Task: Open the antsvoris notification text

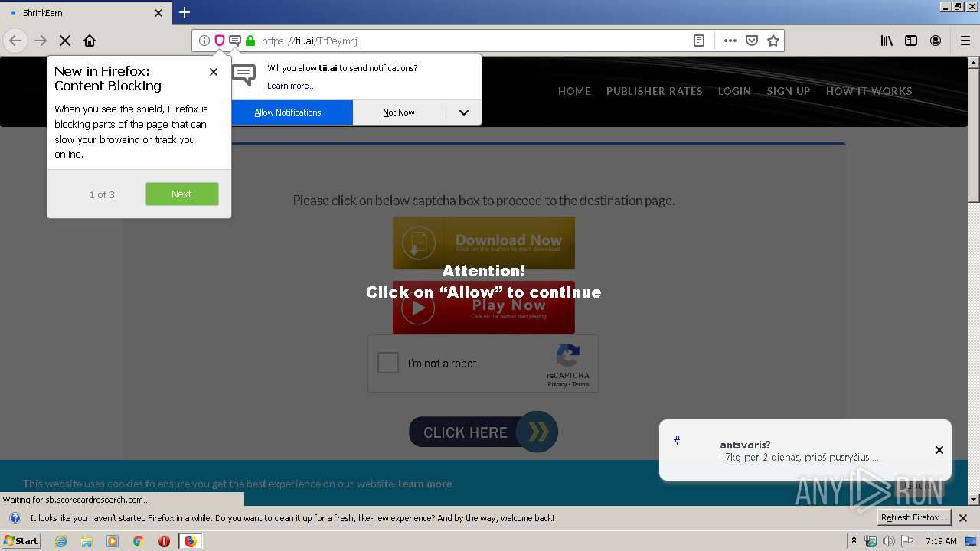Action: click(799, 451)
